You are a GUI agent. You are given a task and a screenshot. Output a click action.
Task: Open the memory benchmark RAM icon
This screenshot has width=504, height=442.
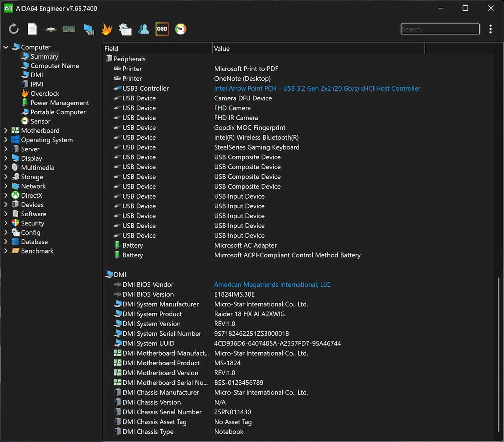(69, 29)
